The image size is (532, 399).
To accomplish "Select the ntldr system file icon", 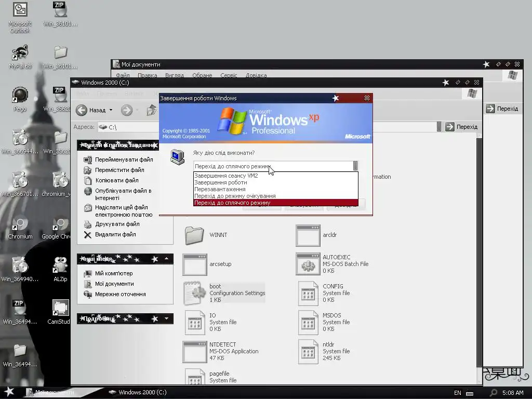I will click(308, 352).
